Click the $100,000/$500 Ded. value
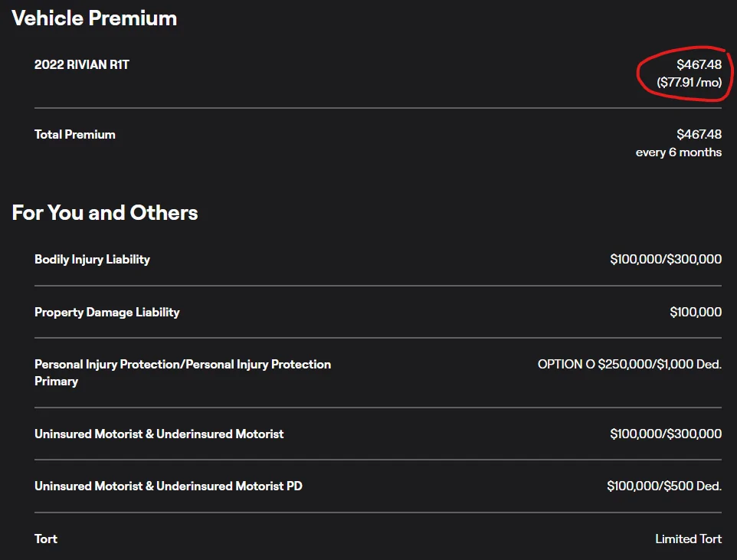 click(664, 486)
